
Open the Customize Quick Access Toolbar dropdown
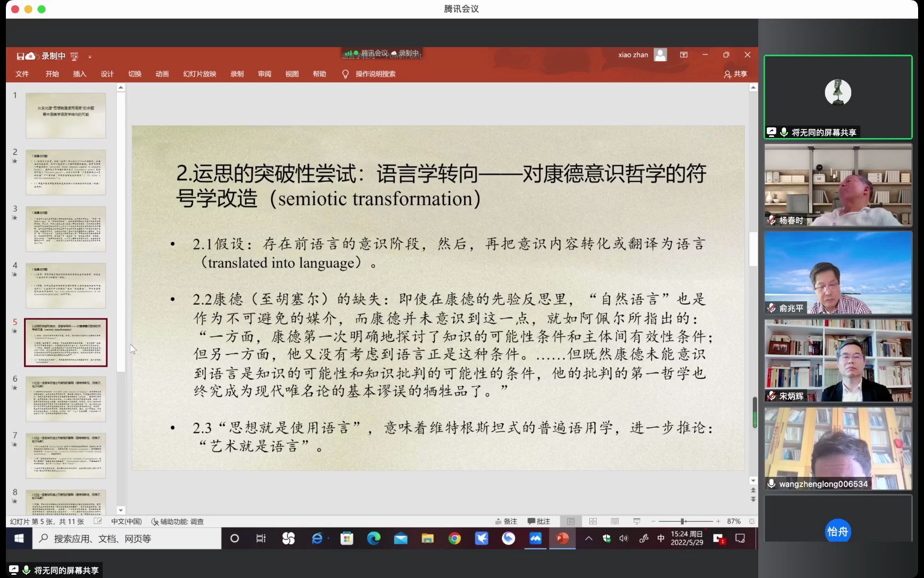pyautogui.click(x=90, y=56)
